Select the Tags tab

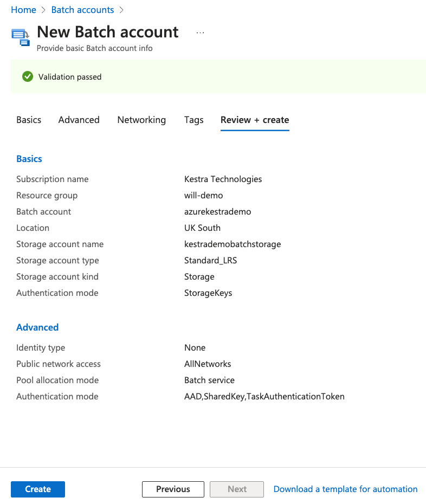pos(193,120)
